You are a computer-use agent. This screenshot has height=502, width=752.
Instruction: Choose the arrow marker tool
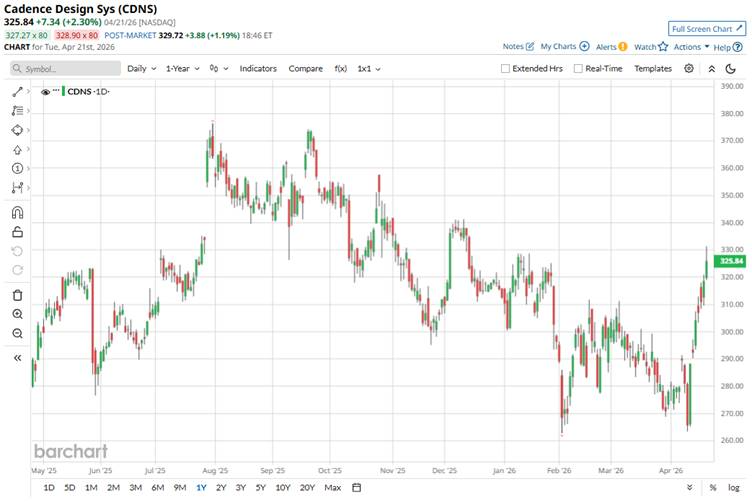17,150
